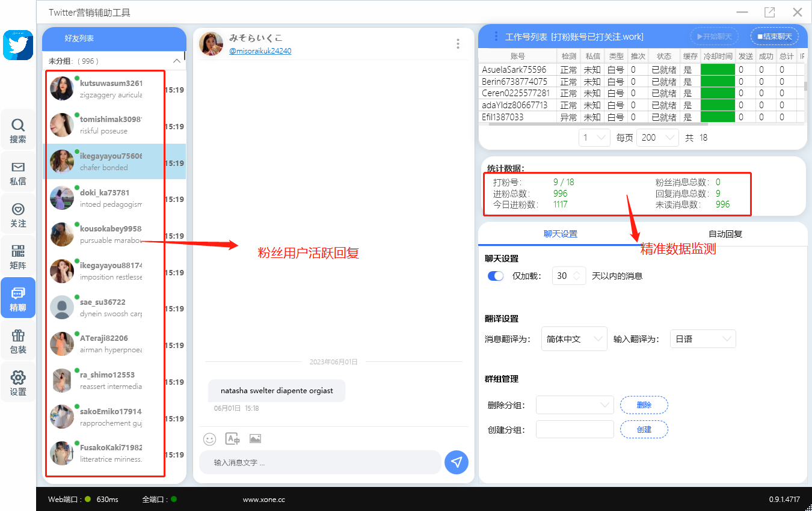Image resolution: width=812 pixels, height=511 pixels.
Task: Open the 每页 200 page size dropdown
Action: (657, 138)
